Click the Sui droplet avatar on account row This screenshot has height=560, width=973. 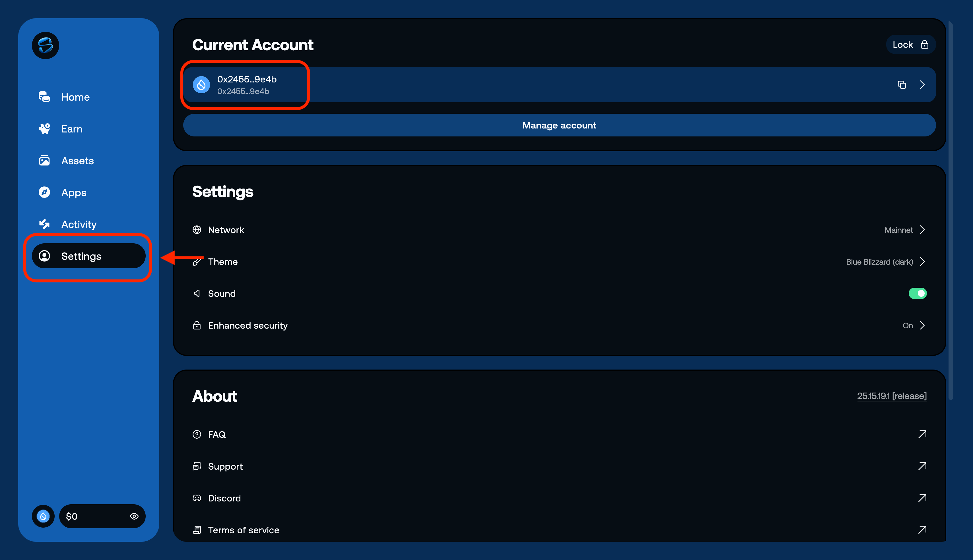201,85
